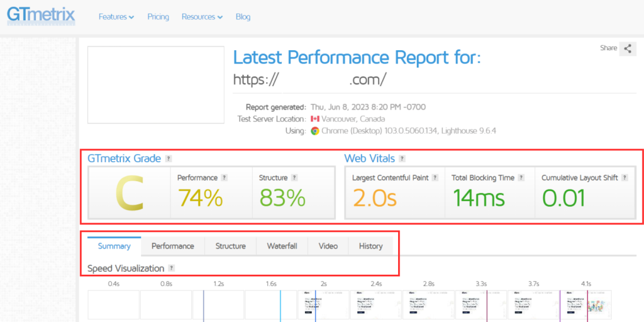The image size is (644, 322).
Task: Click the 3.3s filmstrip frame
Action: pyautogui.click(x=481, y=305)
